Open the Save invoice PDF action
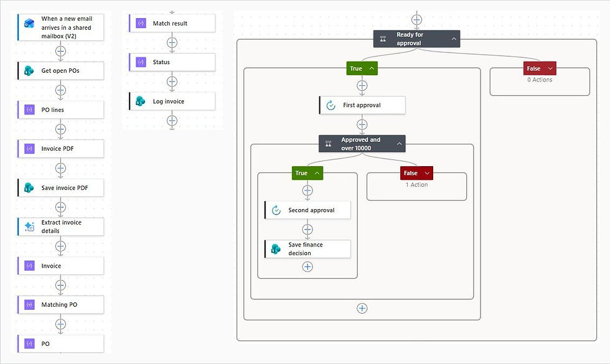Viewport: 610px width, 364px height. [61, 188]
